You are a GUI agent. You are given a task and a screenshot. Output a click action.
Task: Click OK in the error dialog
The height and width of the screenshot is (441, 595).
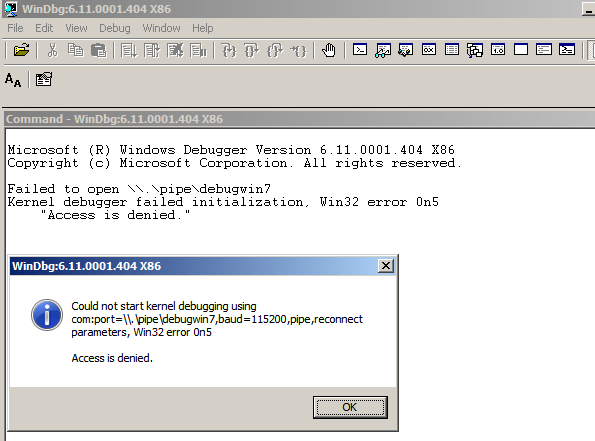(x=350, y=407)
